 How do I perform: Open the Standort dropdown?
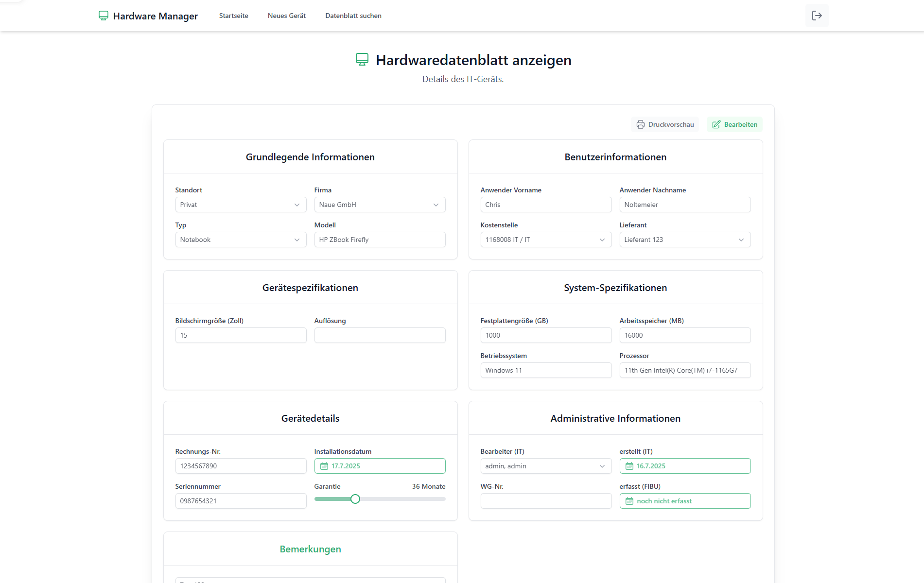(241, 205)
